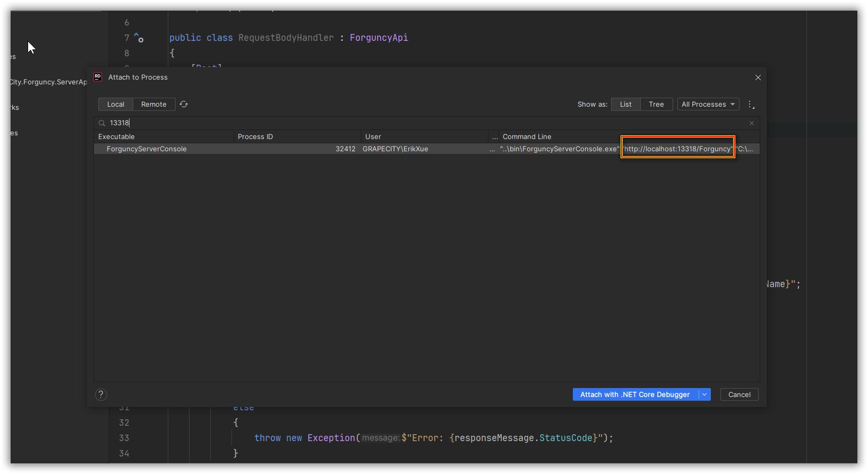Show processes as List

coord(625,105)
